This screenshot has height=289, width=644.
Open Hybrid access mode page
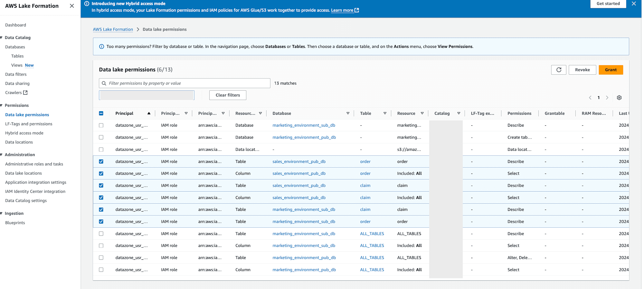click(x=24, y=133)
